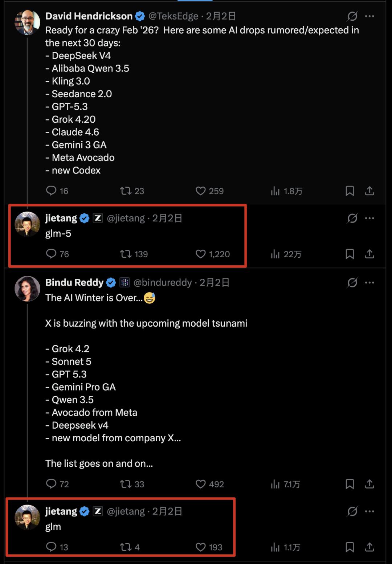Image resolution: width=392 pixels, height=564 pixels.
Task: Open Bindu Reddy's profile name link
Action: 74,282
